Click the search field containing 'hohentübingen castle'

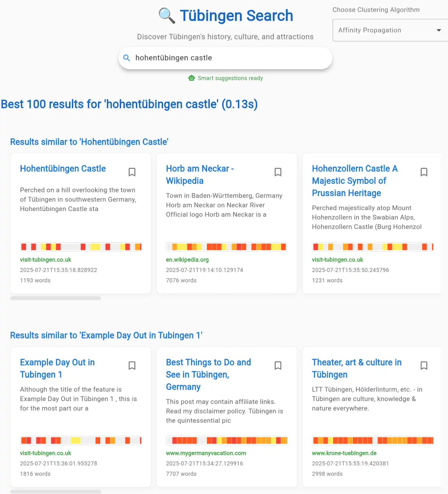[x=229, y=58]
